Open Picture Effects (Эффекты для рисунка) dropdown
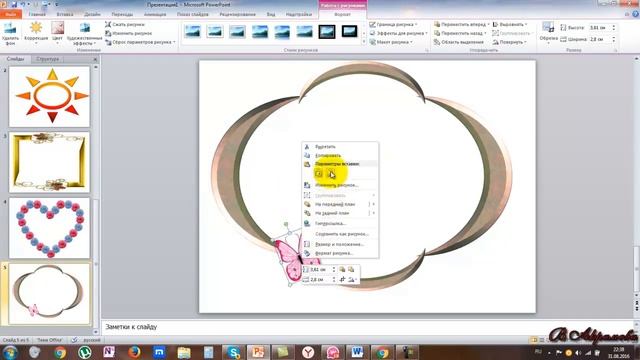640x360 pixels. 398,33
